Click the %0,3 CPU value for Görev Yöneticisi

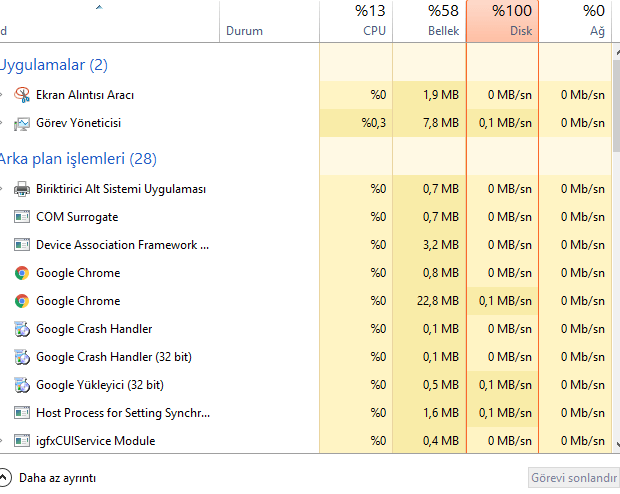pyautogui.click(x=374, y=123)
